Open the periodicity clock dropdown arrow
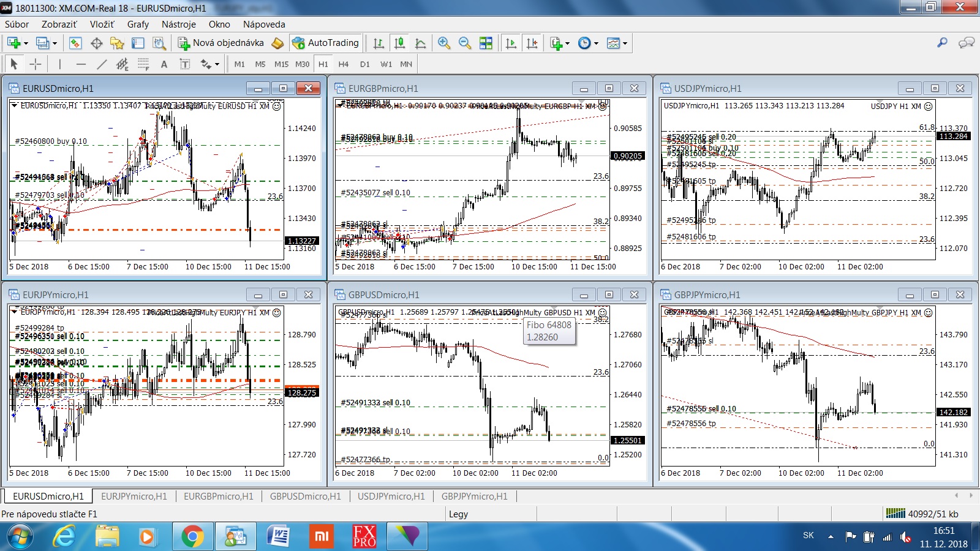Viewport: 980px width, 551px height. [x=596, y=43]
